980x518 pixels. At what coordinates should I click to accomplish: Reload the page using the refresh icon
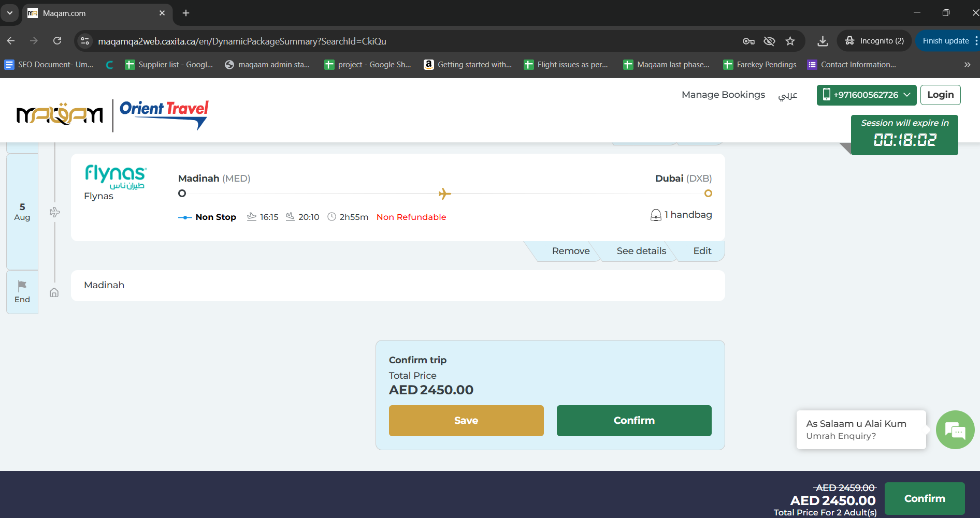(x=57, y=41)
